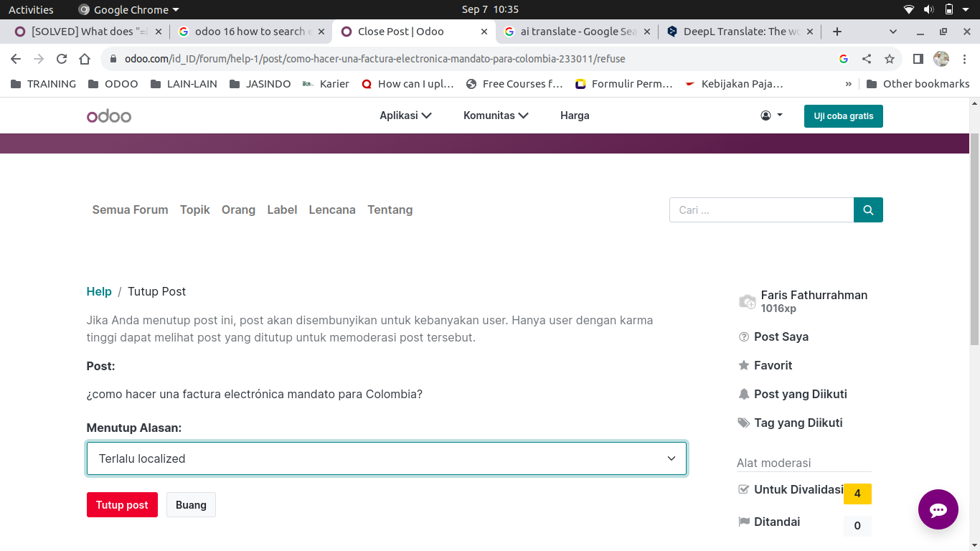Expand the Komunitas menu
Screen dimensions: 980x551
click(496, 116)
